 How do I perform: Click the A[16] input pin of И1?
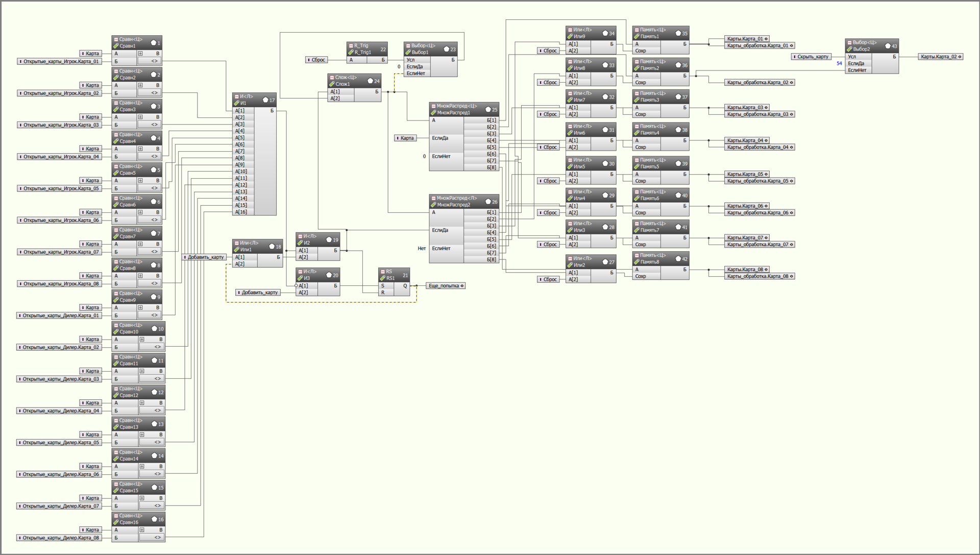[241, 212]
